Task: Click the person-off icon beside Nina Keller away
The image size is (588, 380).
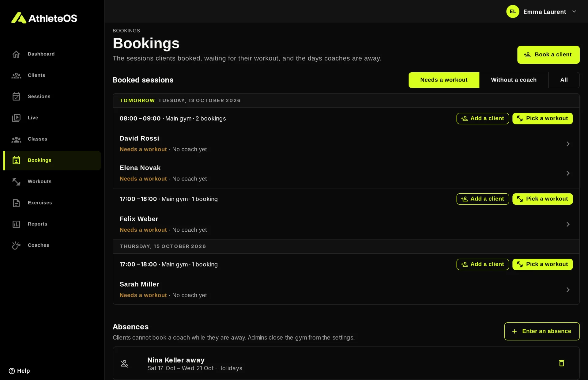Action: click(x=124, y=363)
